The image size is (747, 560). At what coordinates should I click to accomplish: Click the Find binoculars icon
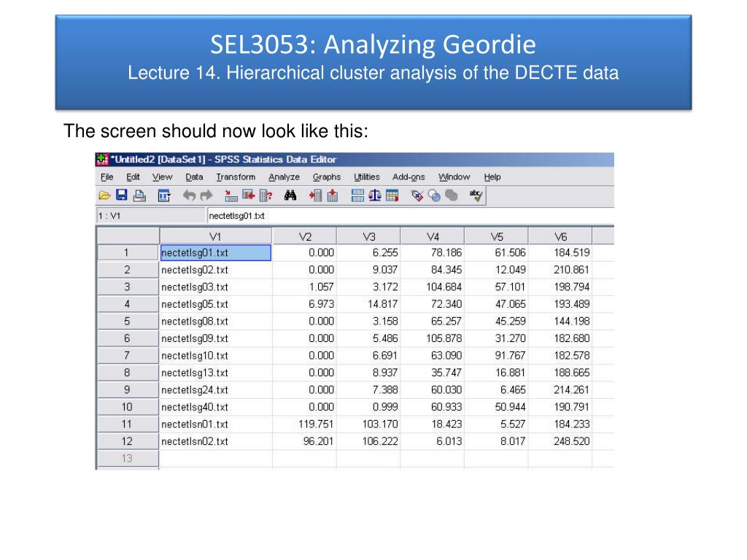pos(290,195)
